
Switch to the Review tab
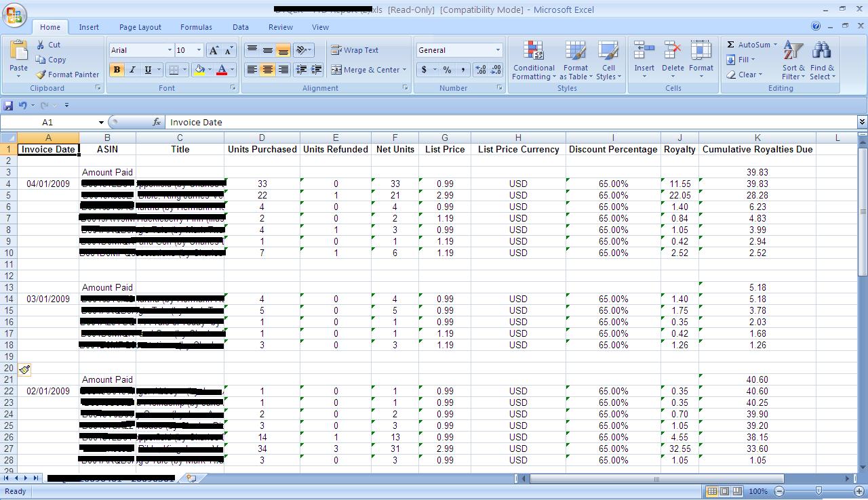[x=280, y=27]
